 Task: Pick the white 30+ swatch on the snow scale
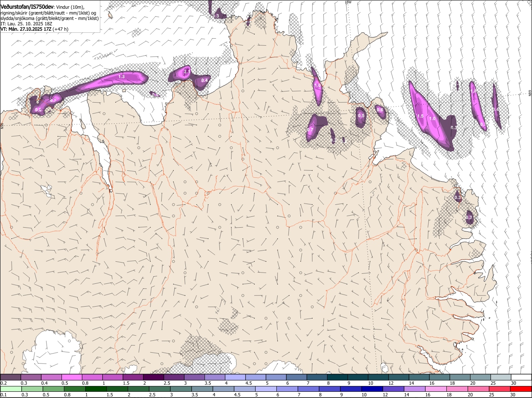[521, 377]
